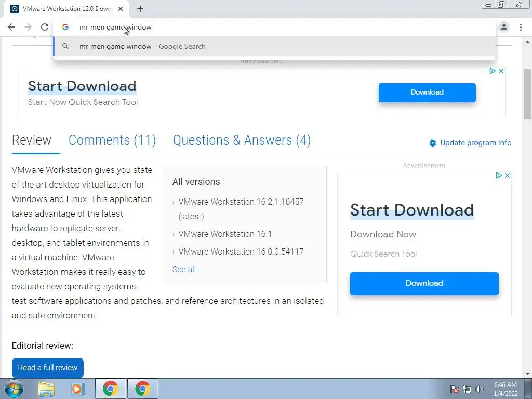Image resolution: width=532 pixels, height=399 pixels.
Task: Open the Chrome three-dot menu
Action: [521, 27]
